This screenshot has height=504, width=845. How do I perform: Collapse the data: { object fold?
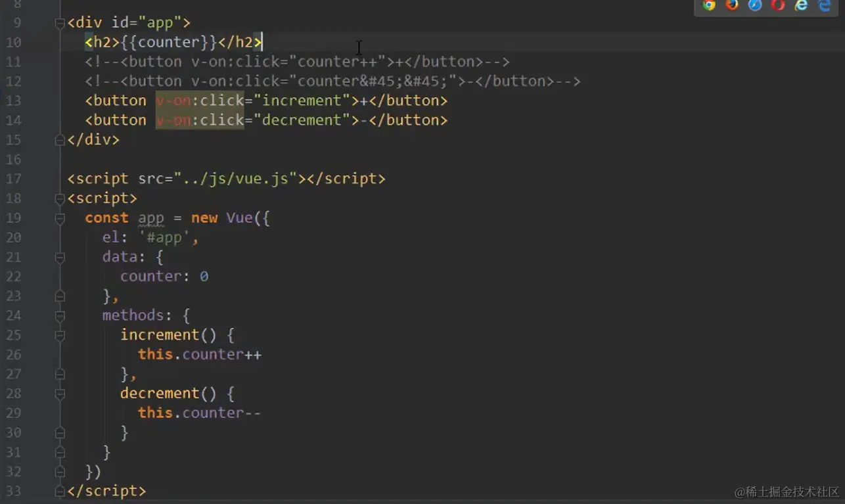click(60, 257)
